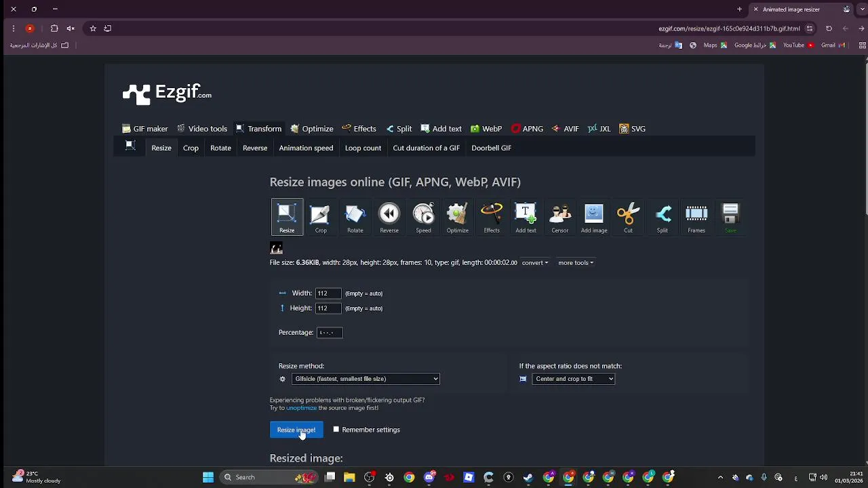Open the Doorbell GIF tab
Image resolution: width=868 pixels, height=488 pixels.
pos(491,148)
